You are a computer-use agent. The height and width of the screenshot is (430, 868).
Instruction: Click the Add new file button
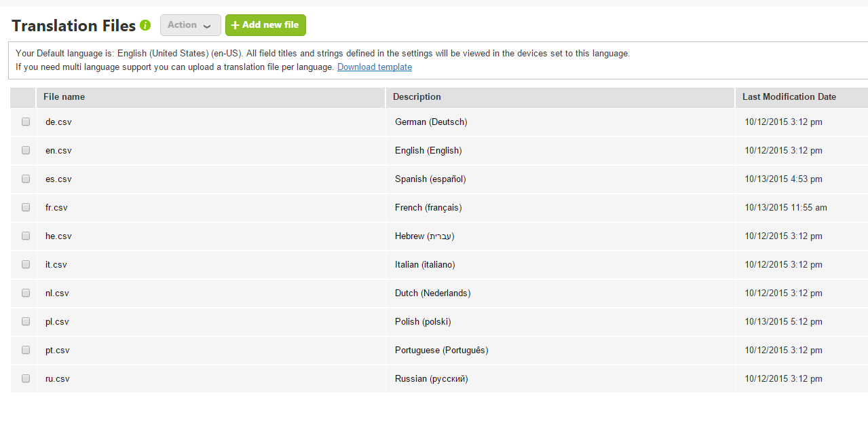click(265, 25)
